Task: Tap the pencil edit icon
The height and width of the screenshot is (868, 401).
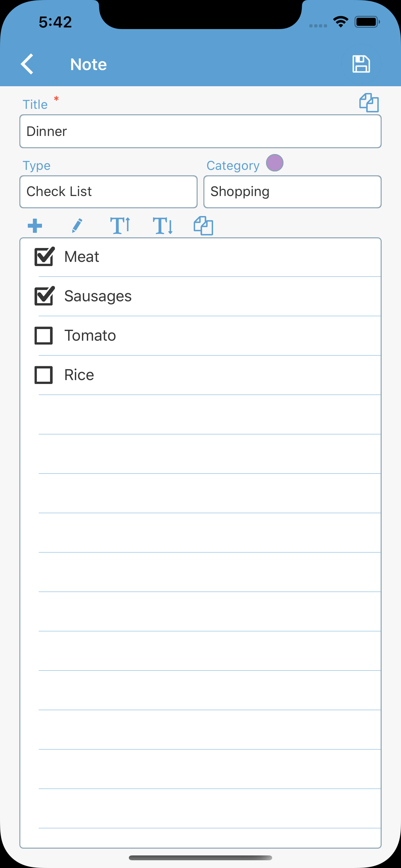Action: [77, 226]
